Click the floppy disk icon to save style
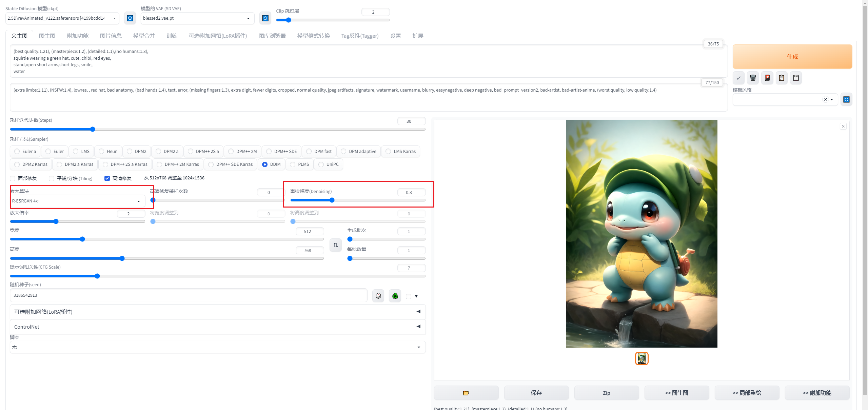The height and width of the screenshot is (410, 868). click(796, 78)
